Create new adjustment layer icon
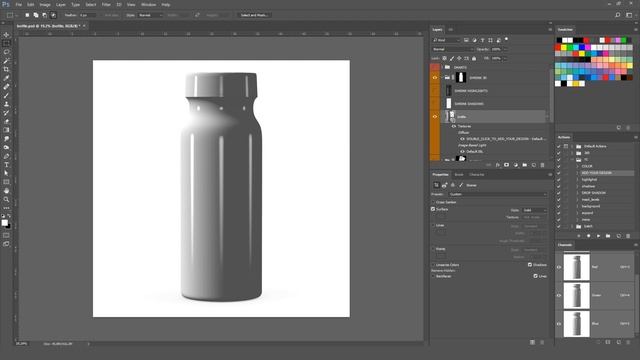Screen dimensions: 640x360 point(516,165)
